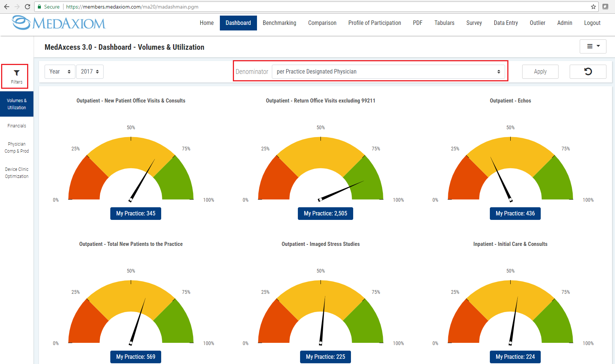Click the My Practice: 2,505 label

coord(325,214)
